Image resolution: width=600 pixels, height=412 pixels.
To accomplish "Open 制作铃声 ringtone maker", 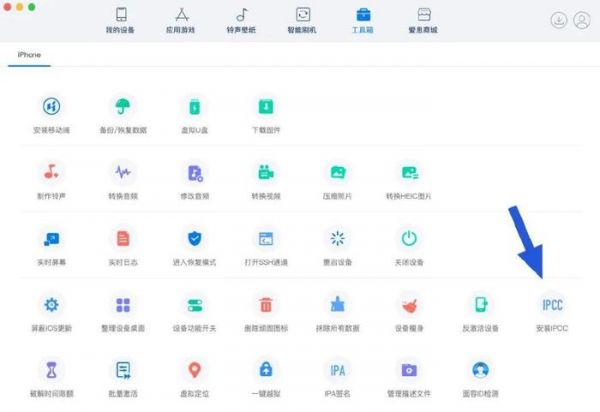I will point(50,173).
